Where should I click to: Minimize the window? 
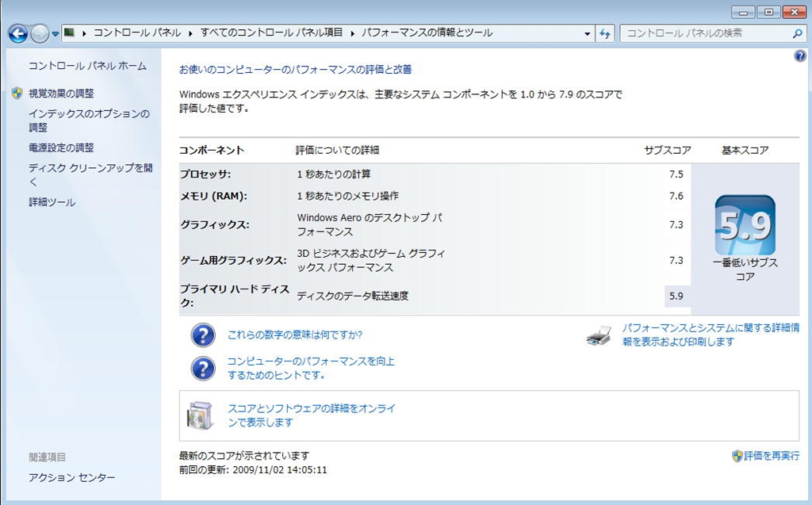(x=744, y=12)
